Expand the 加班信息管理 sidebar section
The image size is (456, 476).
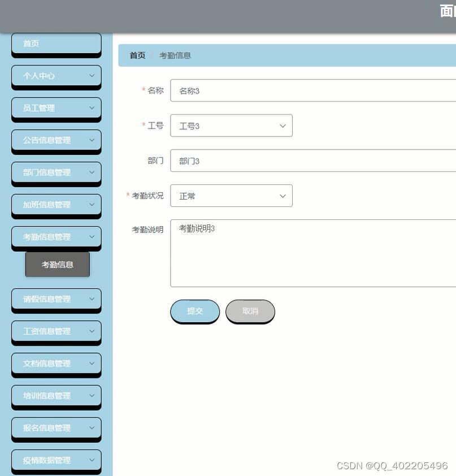[x=56, y=204]
